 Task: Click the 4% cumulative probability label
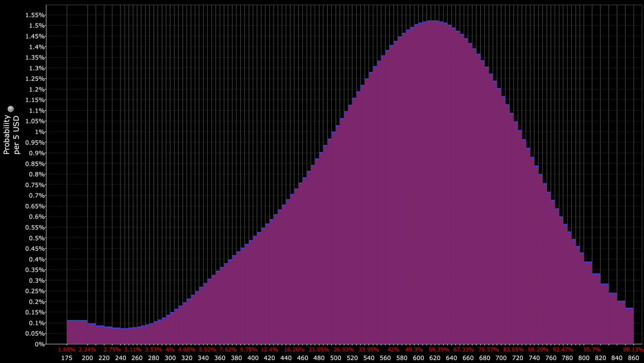170,350
